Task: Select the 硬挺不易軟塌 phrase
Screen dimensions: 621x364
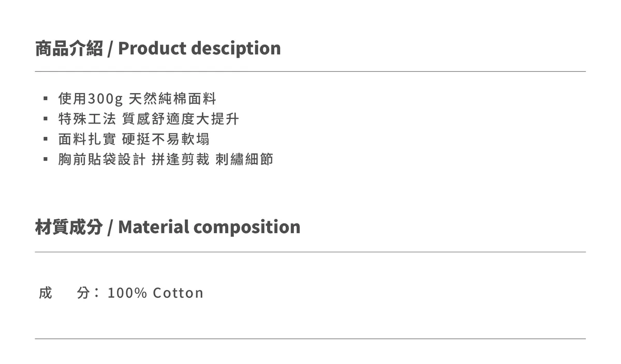Action: pyautogui.click(x=166, y=139)
